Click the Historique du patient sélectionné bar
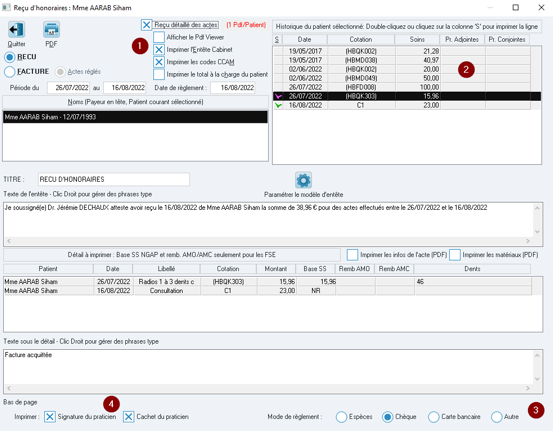 (x=407, y=26)
